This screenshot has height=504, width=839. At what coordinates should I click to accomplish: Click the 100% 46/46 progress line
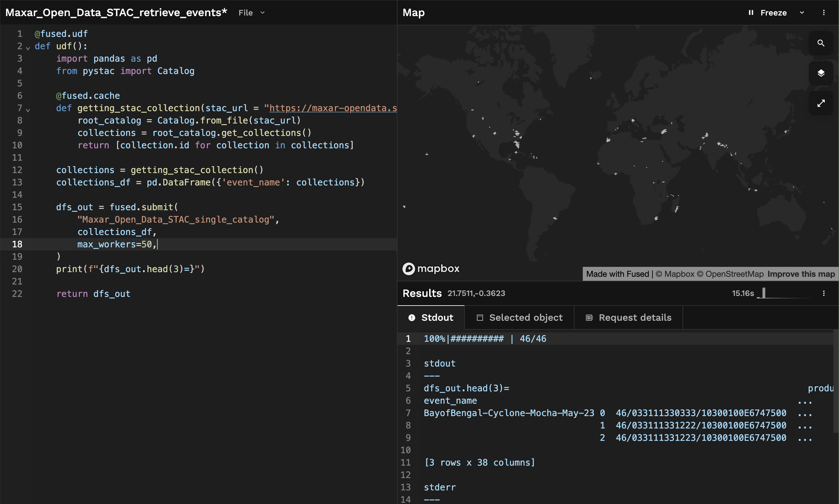pyautogui.click(x=485, y=339)
